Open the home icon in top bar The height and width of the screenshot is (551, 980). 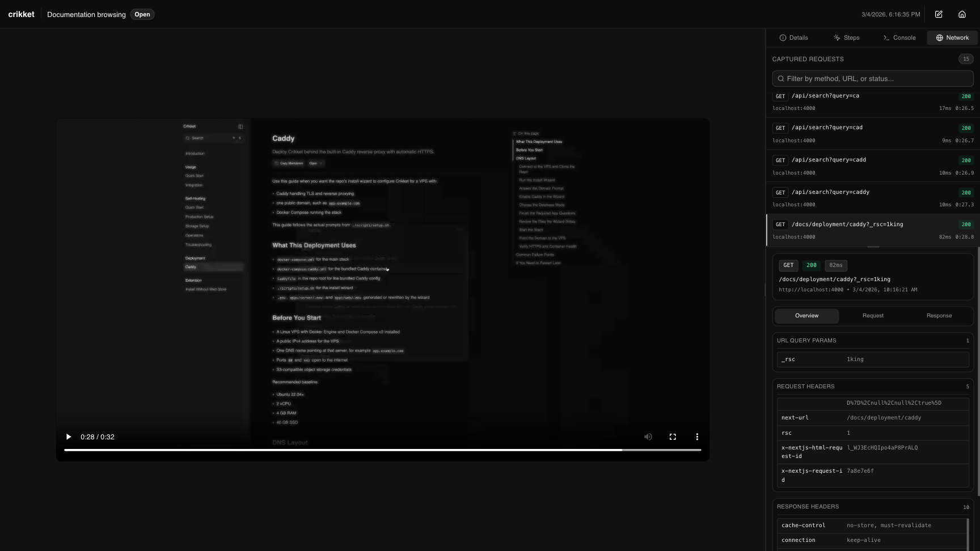point(962,14)
